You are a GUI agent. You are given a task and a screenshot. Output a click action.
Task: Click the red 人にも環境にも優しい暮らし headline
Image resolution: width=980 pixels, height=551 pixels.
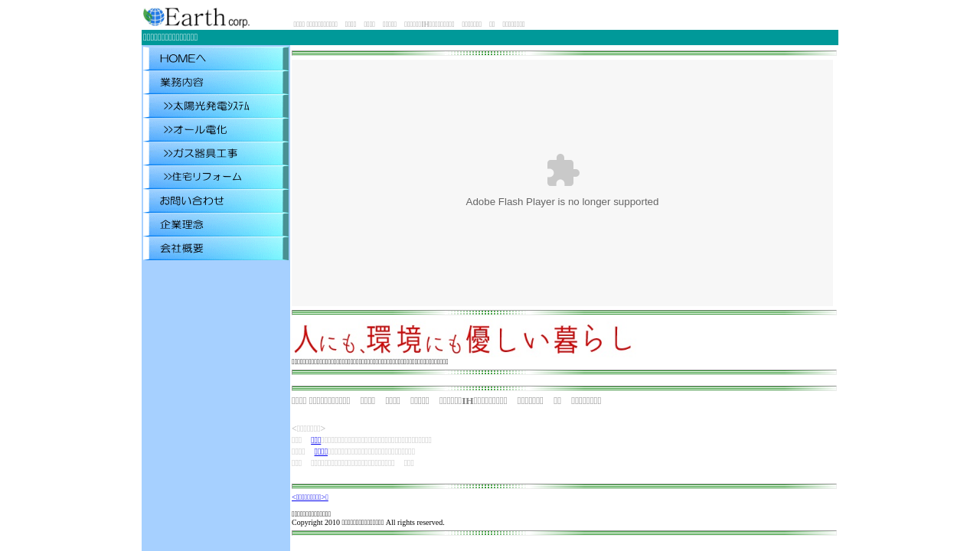(462, 339)
